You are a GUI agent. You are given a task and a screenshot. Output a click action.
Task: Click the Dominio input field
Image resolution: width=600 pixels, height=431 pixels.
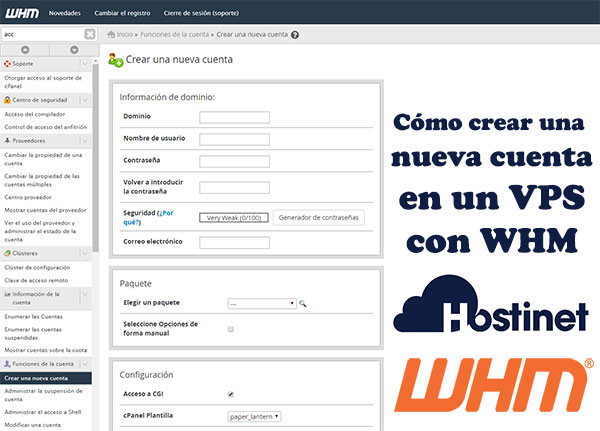[234, 117]
